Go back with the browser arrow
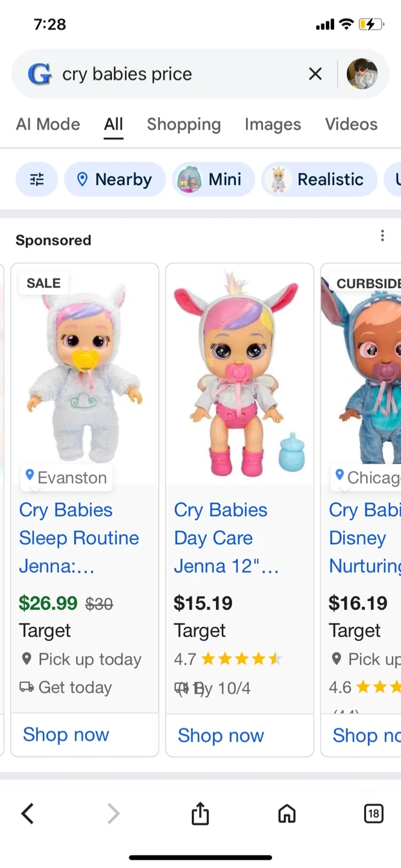This screenshot has width=401, height=868. click(27, 814)
